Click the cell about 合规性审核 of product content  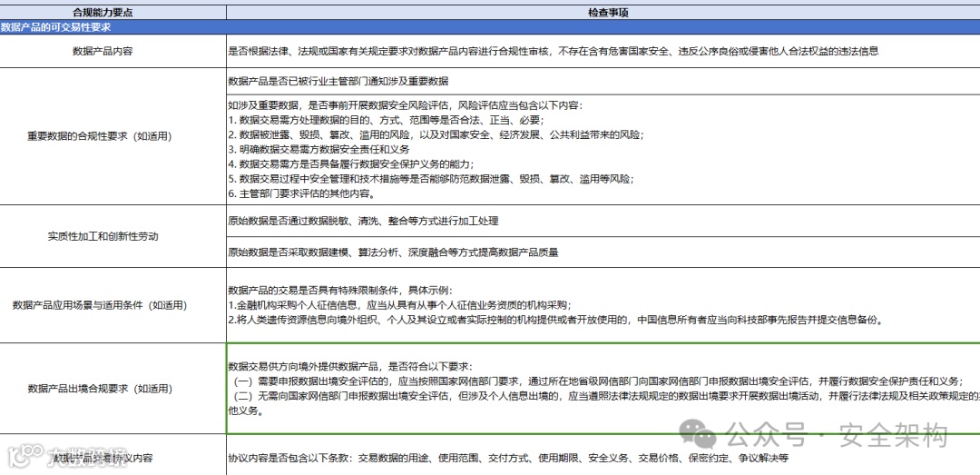[603, 52]
